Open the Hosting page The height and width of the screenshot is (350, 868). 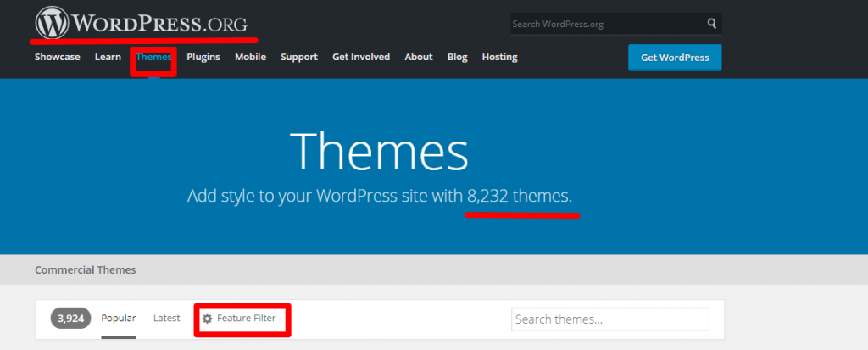pyautogui.click(x=499, y=57)
